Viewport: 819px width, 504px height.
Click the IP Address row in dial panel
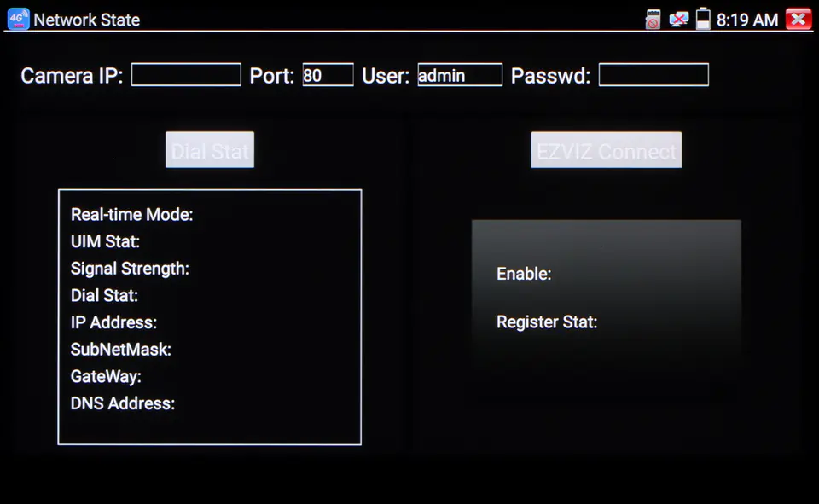(113, 322)
